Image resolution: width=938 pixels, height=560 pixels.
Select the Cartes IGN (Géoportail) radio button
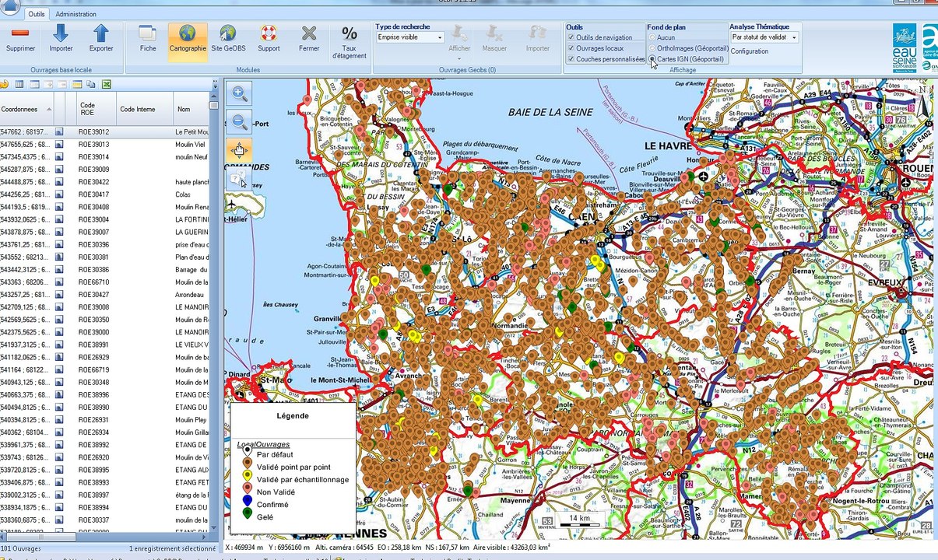point(652,59)
